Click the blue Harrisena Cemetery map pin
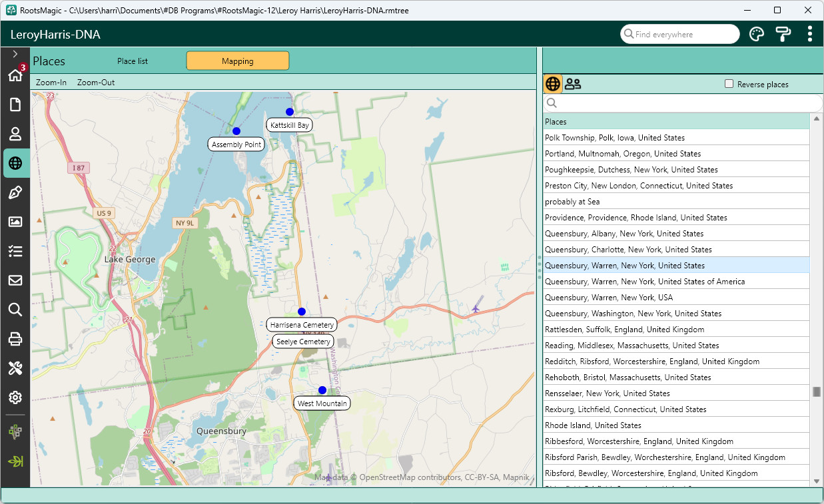Image resolution: width=824 pixels, height=504 pixels. tap(302, 312)
